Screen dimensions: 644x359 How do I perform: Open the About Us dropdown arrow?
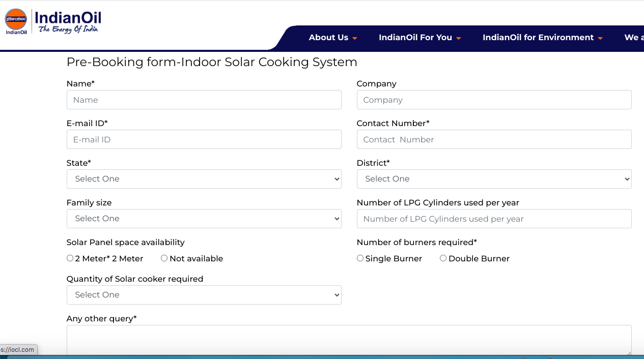pyautogui.click(x=355, y=38)
